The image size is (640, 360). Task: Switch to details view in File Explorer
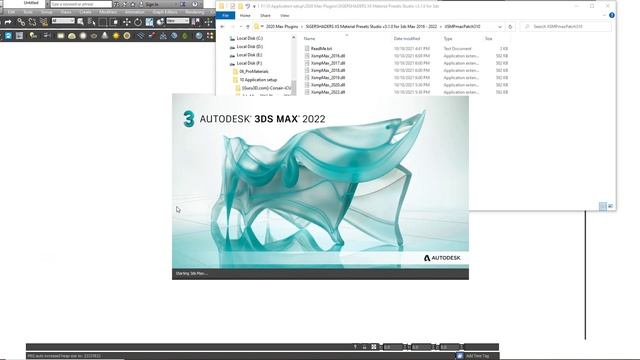tap(602, 206)
